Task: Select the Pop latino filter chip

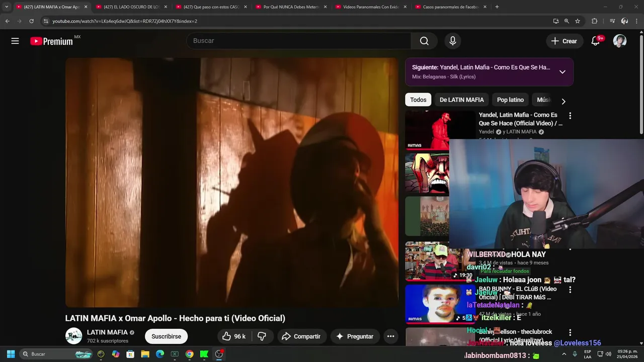Action: pos(510,100)
